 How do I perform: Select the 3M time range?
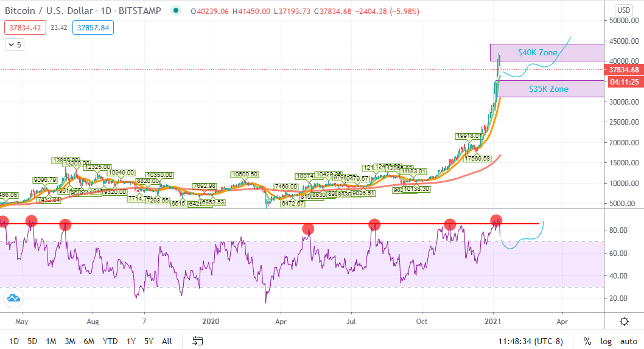[70, 341]
